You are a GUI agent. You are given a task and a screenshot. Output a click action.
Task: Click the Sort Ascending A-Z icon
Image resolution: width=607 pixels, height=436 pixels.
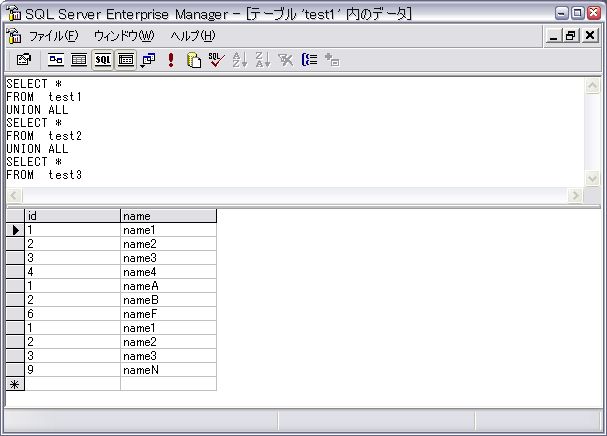click(x=239, y=60)
